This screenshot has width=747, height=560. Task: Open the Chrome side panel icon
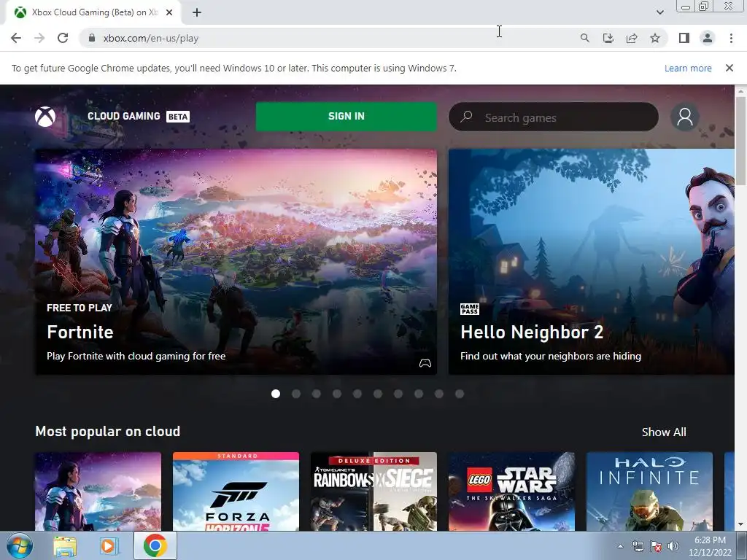(684, 38)
